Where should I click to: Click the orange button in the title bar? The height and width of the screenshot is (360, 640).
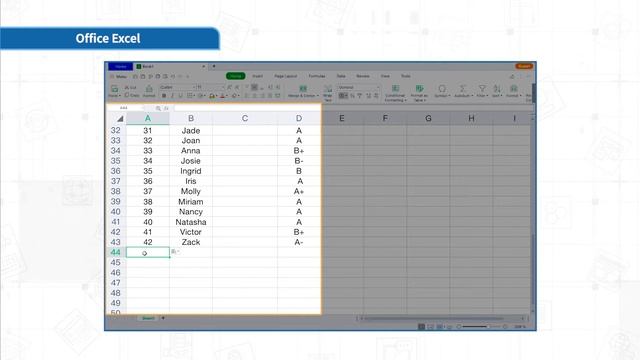point(524,66)
